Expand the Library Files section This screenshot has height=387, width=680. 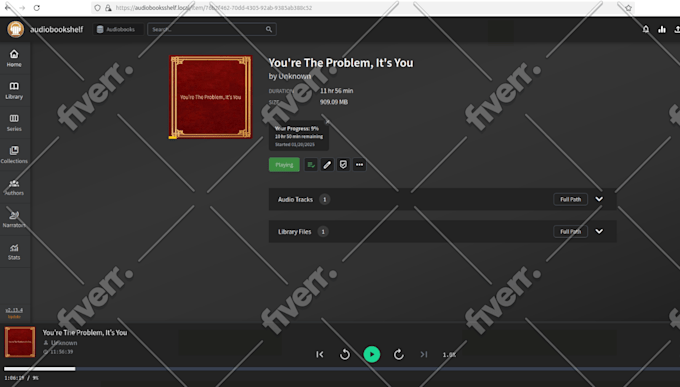point(599,231)
